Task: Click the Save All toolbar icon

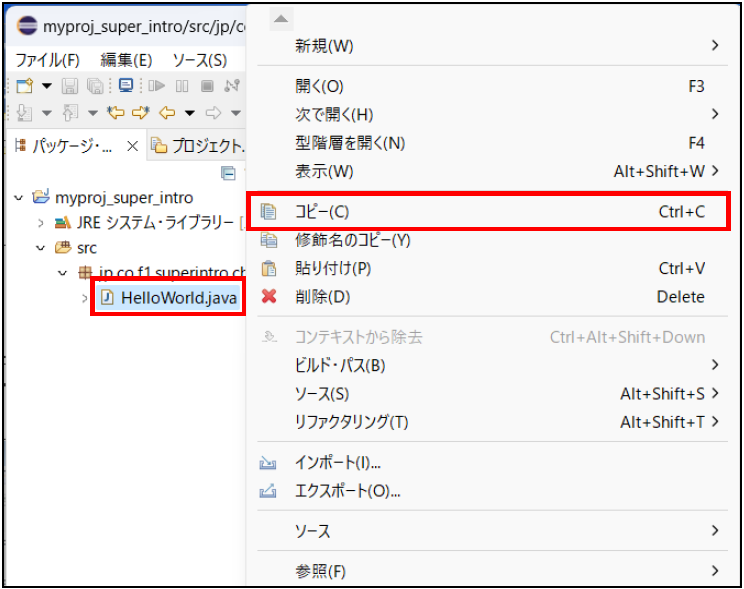Action: point(95,86)
